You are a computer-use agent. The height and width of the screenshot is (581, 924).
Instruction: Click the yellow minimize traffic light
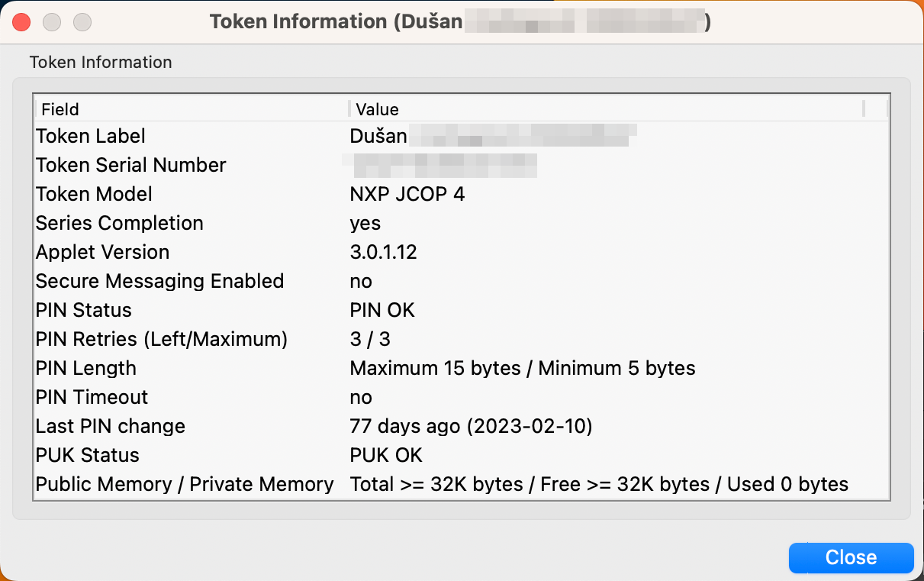51,22
